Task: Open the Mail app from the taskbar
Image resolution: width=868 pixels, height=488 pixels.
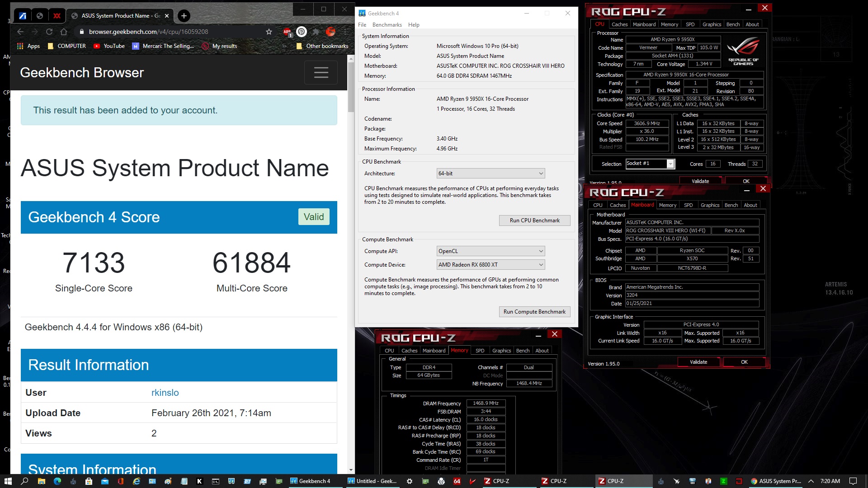Action: tap(104, 481)
